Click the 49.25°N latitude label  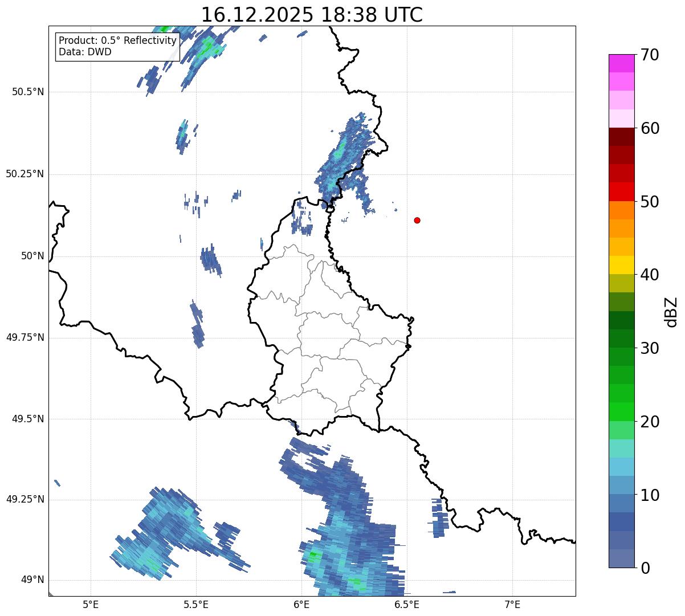(25, 499)
